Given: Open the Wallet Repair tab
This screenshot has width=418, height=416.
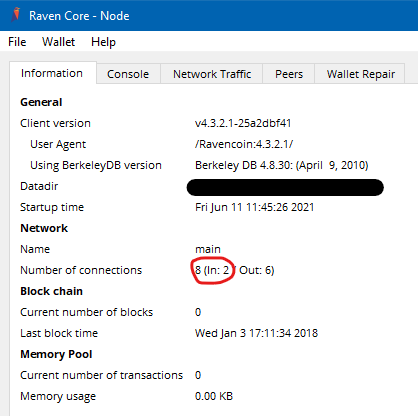Looking at the screenshot, I should pyautogui.click(x=361, y=74).
